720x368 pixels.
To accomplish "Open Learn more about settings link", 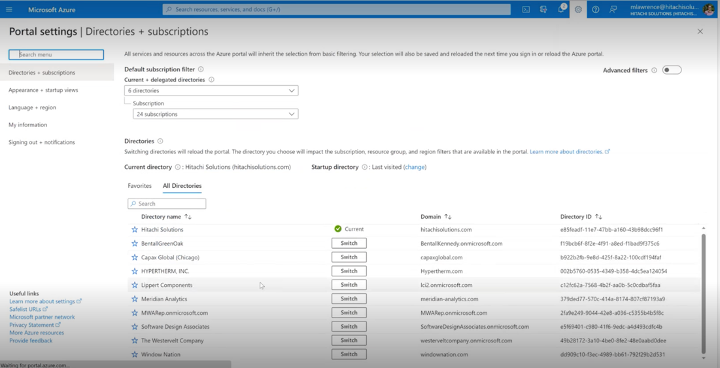I will click(x=45, y=301).
